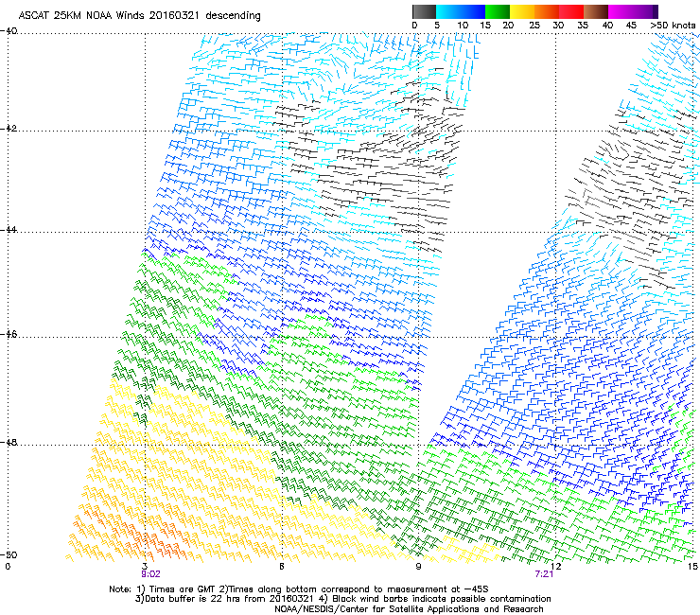This screenshot has height=615, width=700.
Task: Click the '>50 knots' legend label
Action: pos(673,26)
